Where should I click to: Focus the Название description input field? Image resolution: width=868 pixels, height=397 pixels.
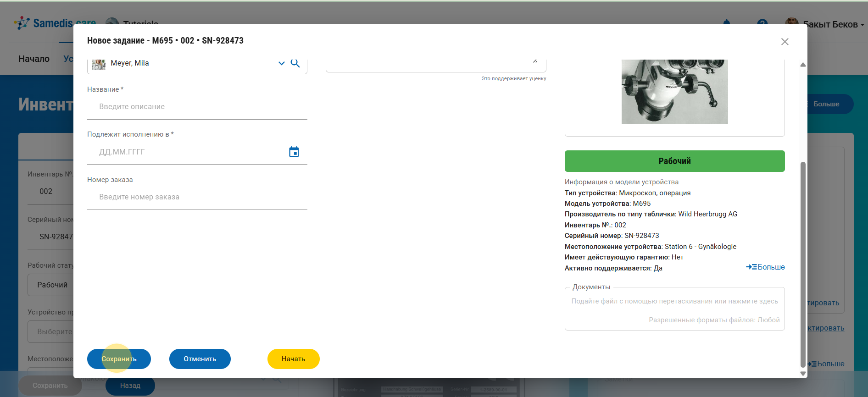[x=197, y=107]
